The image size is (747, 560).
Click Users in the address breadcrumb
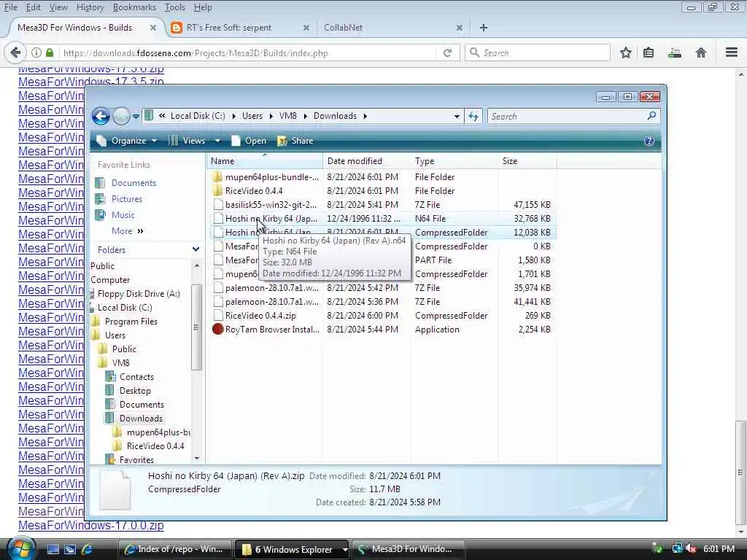(252, 116)
